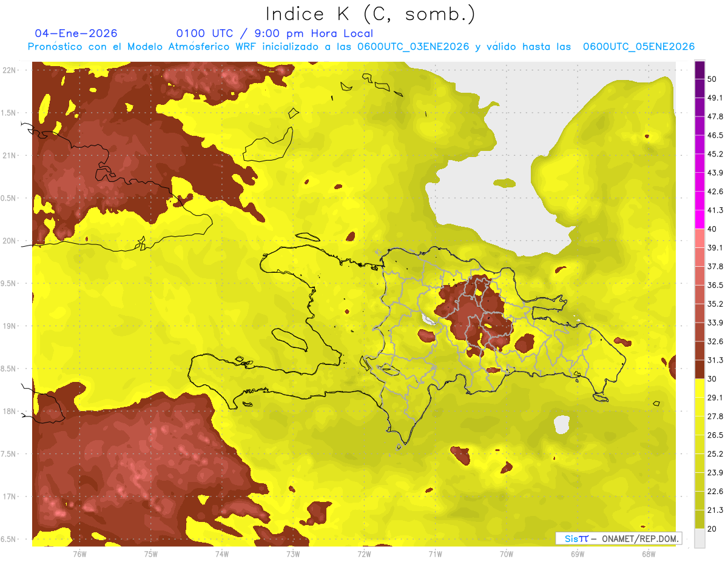Pick the salmon swatch between 39.1 and 40
Image resolution: width=728 pixels, height=562 pixels.
pos(699,238)
